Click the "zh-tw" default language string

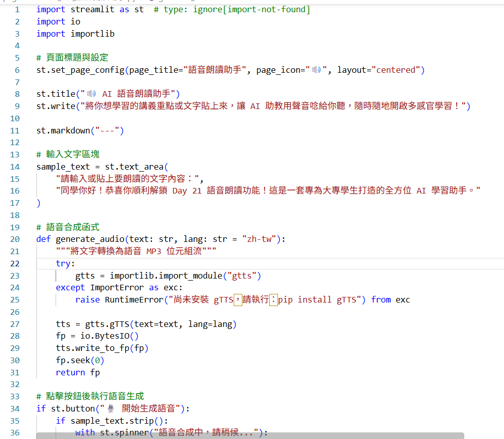point(260,239)
